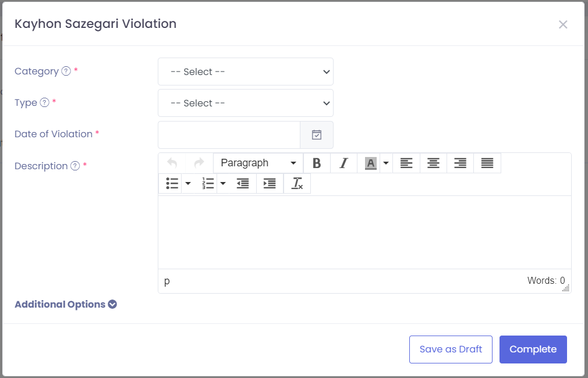Open the Paragraph format dropdown
588x378 pixels.
click(258, 163)
